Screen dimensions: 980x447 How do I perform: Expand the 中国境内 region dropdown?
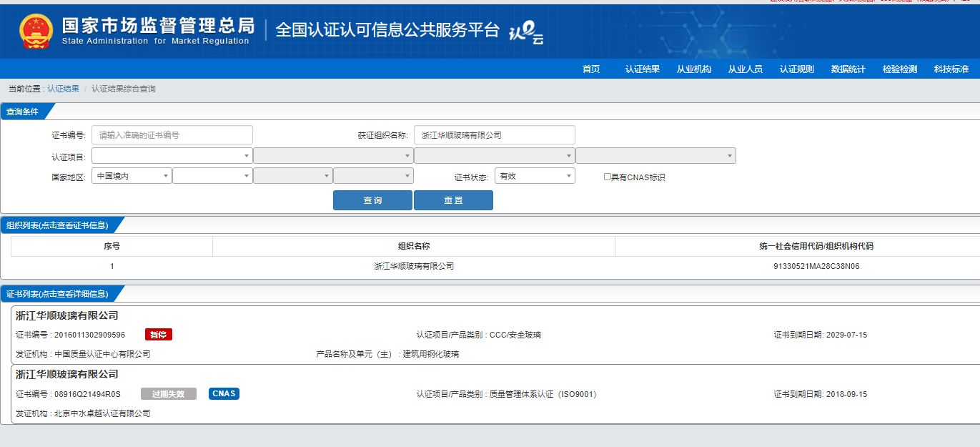(132, 176)
